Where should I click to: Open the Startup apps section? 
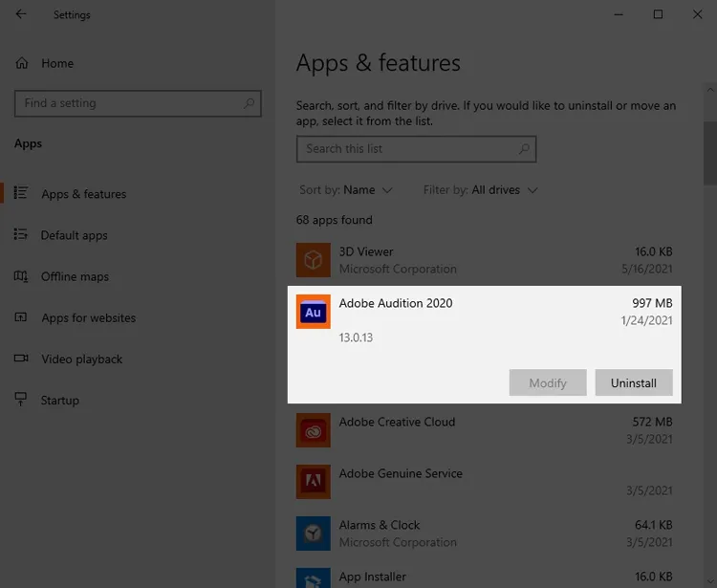(60, 400)
